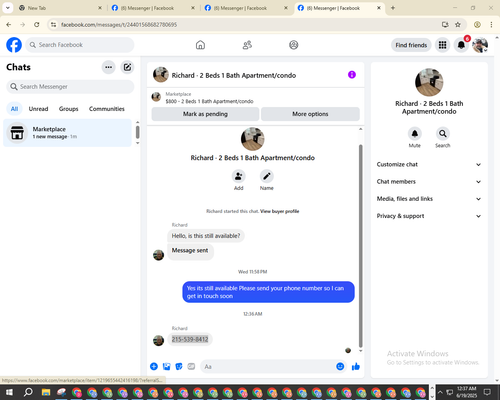Screen dimensions: 500x400
Task: Click the 'Hello, is this still available?' message
Action: (x=206, y=236)
